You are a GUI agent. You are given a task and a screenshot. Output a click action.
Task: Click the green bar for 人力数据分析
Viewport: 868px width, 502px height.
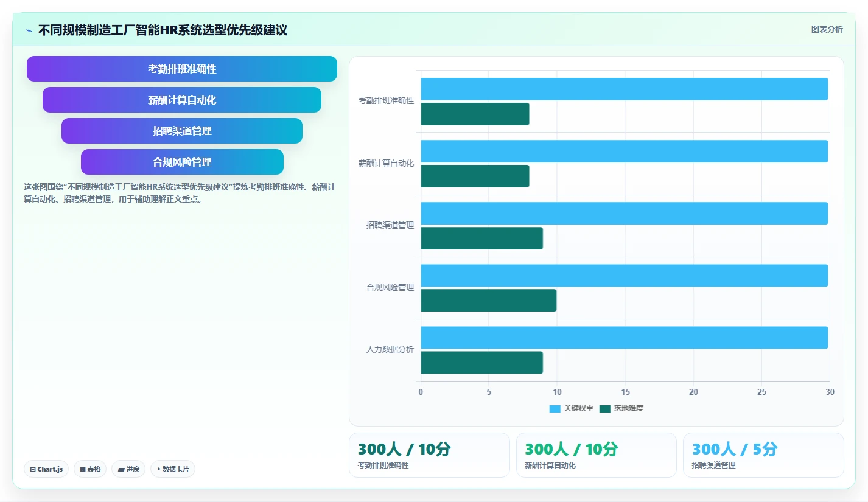click(x=481, y=362)
